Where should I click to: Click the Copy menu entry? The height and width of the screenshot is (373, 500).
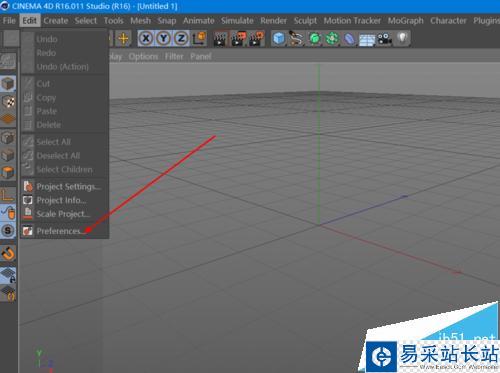65,98
